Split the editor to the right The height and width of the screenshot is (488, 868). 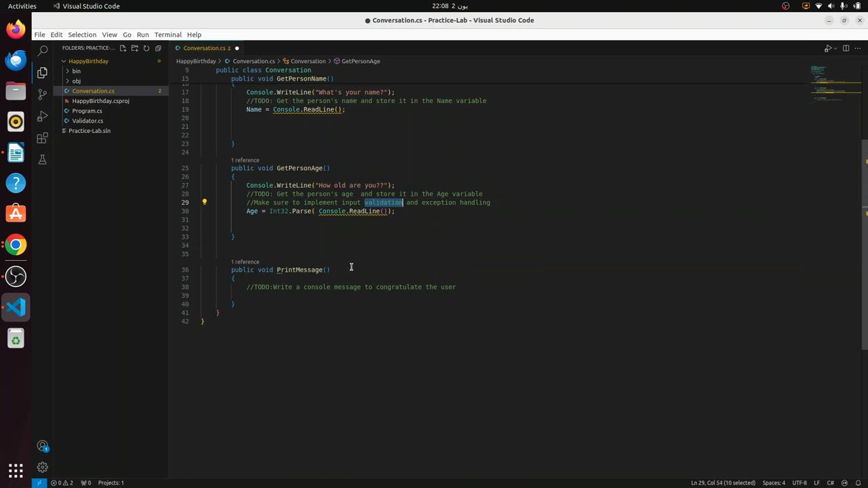tap(846, 48)
